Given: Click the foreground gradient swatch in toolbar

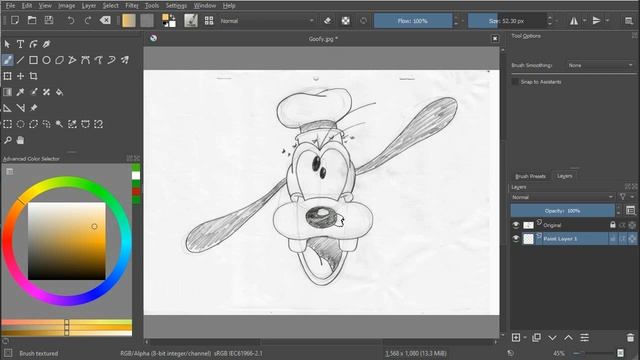Looking at the screenshot, I should coord(129,20).
